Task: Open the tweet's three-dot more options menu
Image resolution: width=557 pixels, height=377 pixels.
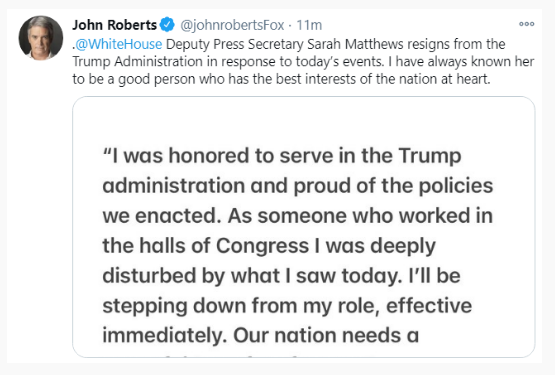Action: tap(526, 24)
